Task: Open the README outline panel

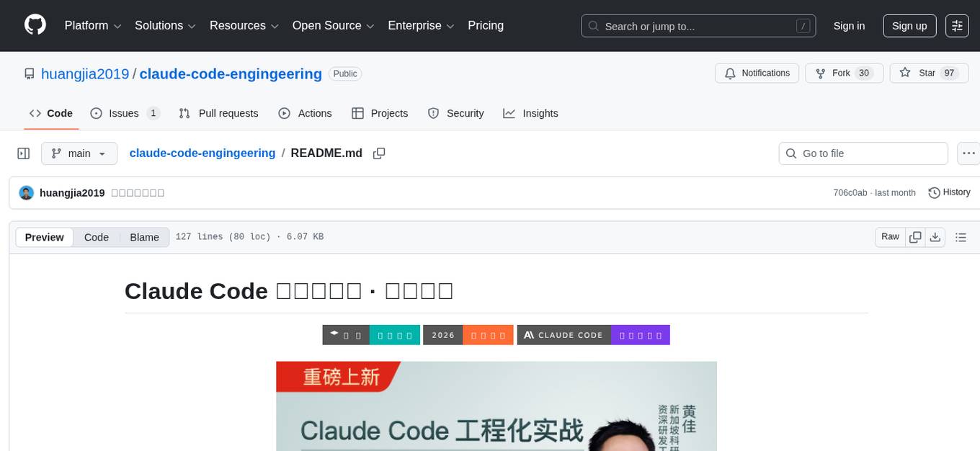Action: click(961, 236)
